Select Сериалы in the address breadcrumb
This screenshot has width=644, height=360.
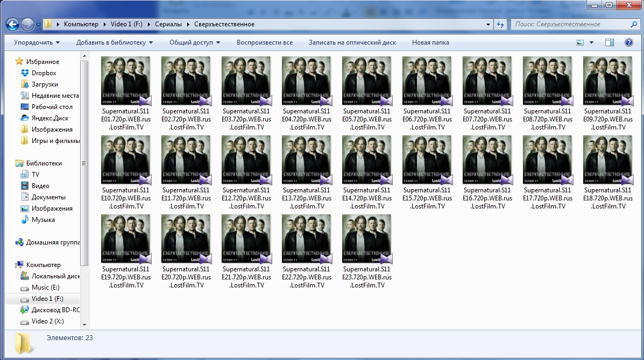tap(168, 24)
